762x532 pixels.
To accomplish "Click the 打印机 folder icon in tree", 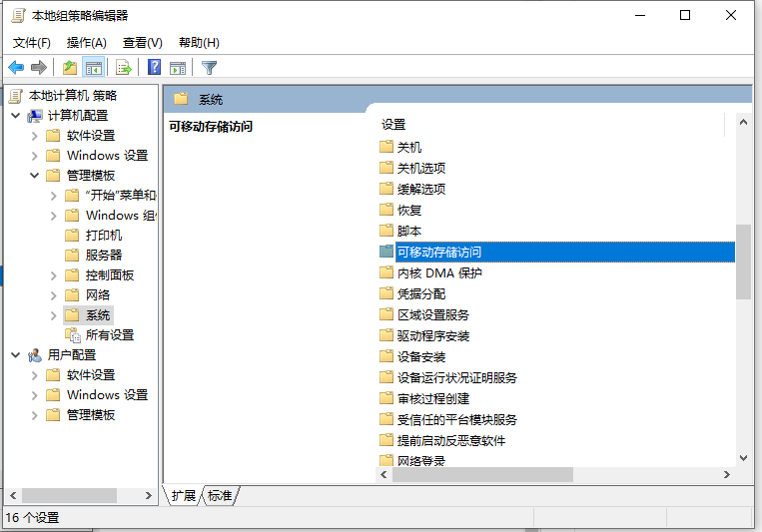I will pos(72,236).
